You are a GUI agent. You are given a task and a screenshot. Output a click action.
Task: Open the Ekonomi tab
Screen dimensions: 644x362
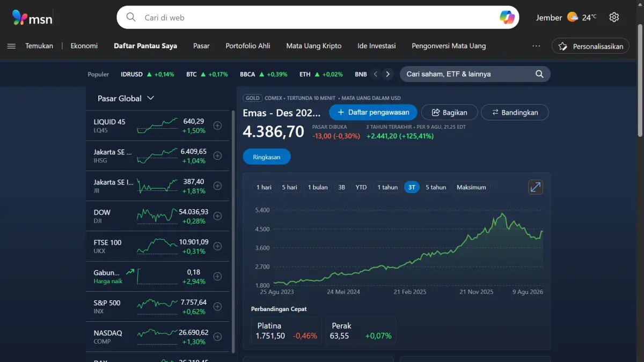[x=84, y=46]
